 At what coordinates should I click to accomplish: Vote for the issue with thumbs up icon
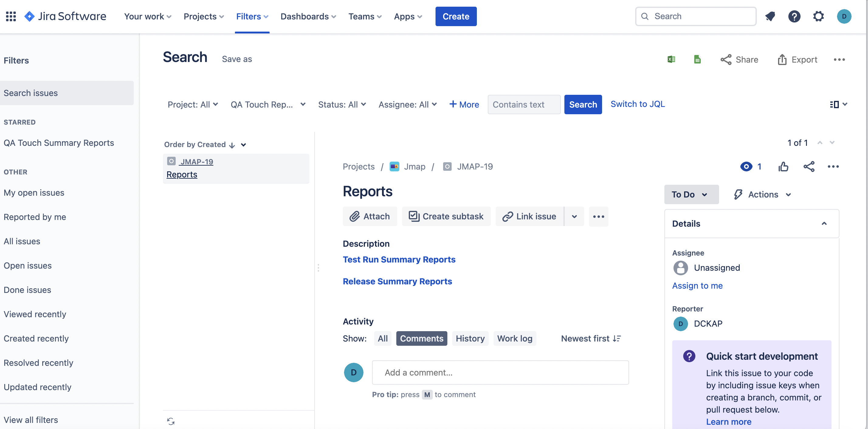(x=784, y=166)
